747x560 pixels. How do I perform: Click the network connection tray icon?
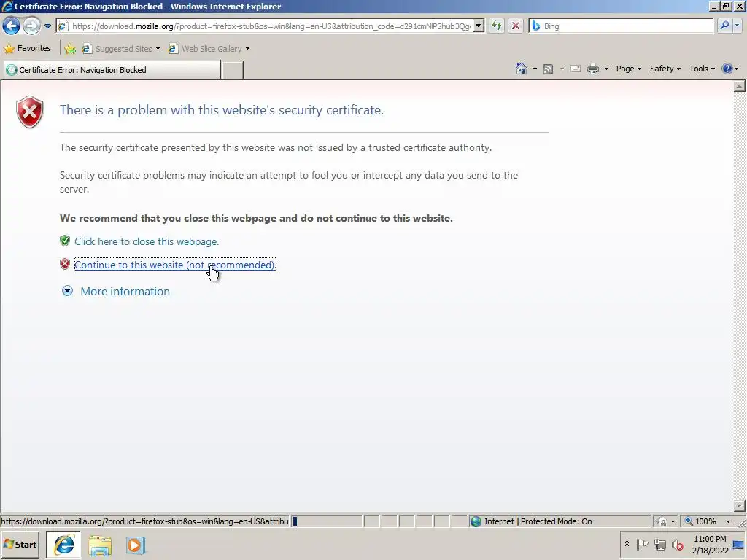pyautogui.click(x=659, y=544)
